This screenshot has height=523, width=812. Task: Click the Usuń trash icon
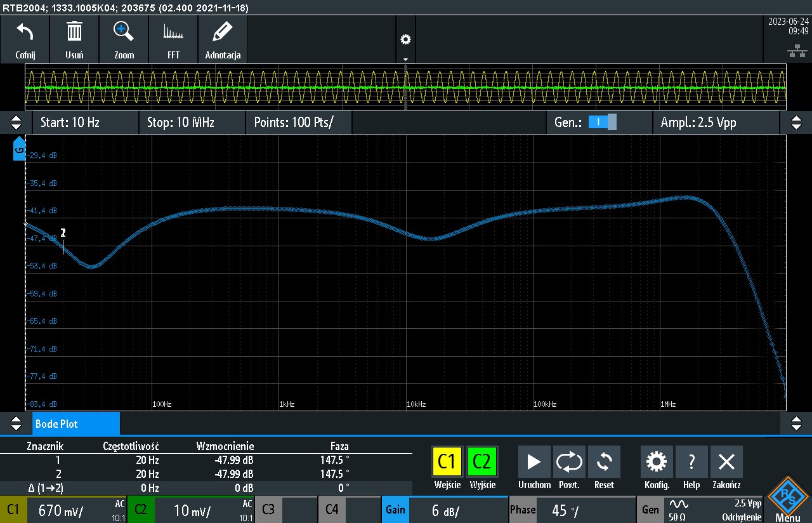[74, 32]
